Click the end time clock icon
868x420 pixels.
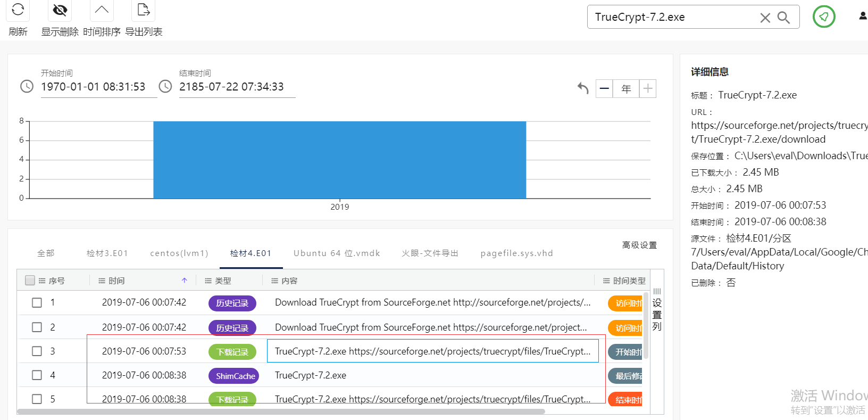click(x=165, y=86)
